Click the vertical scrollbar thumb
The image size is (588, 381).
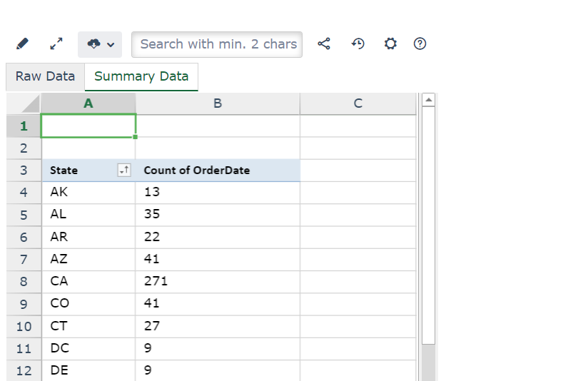pyautogui.click(x=428, y=225)
